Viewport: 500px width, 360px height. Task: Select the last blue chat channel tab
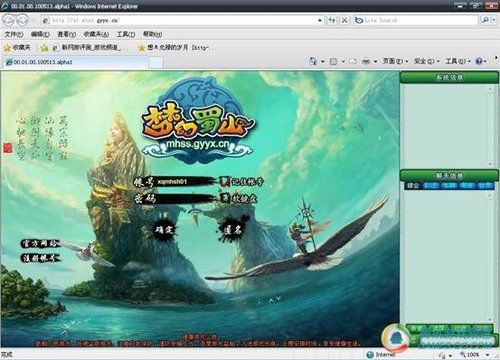click(485, 185)
